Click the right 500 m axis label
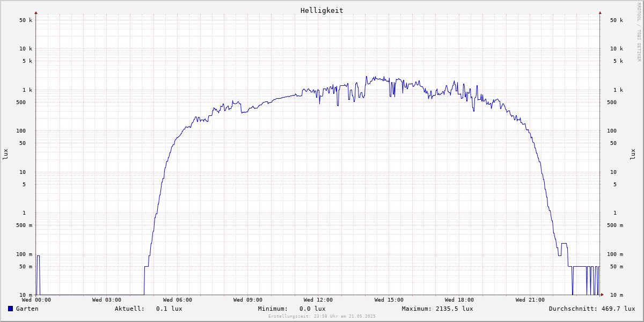644x322 pixels. [x=615, y=225]
